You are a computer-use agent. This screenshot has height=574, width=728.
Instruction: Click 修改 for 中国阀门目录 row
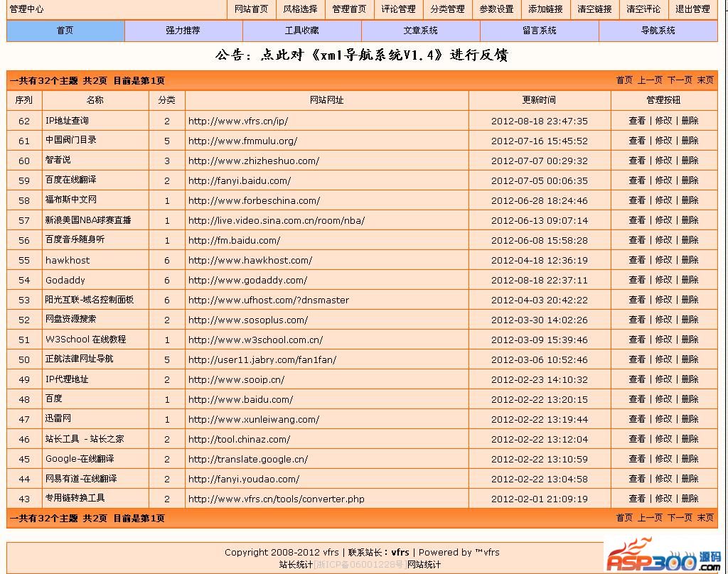point(663,141)
